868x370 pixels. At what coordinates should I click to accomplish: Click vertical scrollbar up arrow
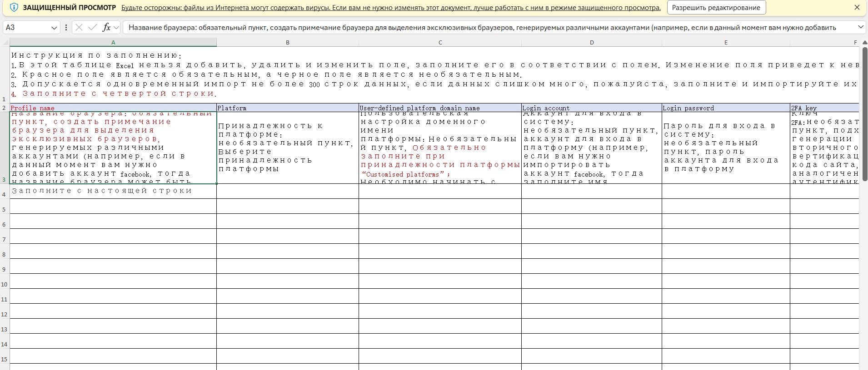[865, 42]
